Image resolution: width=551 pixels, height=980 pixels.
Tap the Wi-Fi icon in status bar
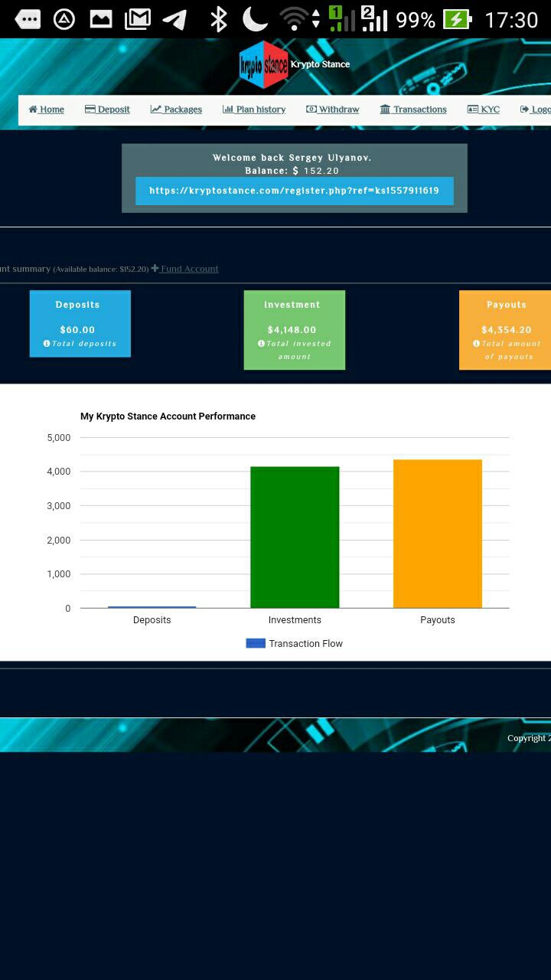point(293,19)
